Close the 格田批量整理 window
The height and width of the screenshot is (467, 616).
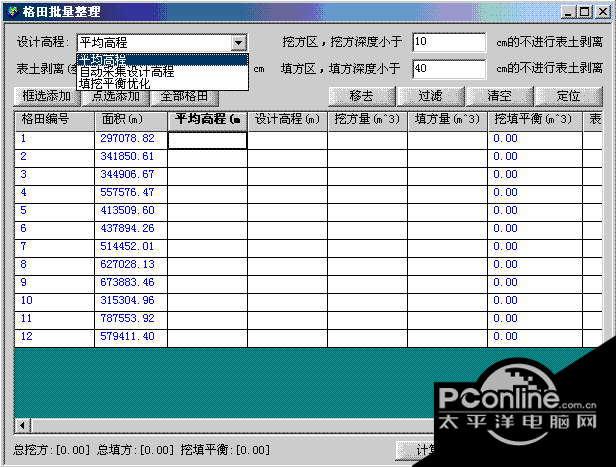603,12
